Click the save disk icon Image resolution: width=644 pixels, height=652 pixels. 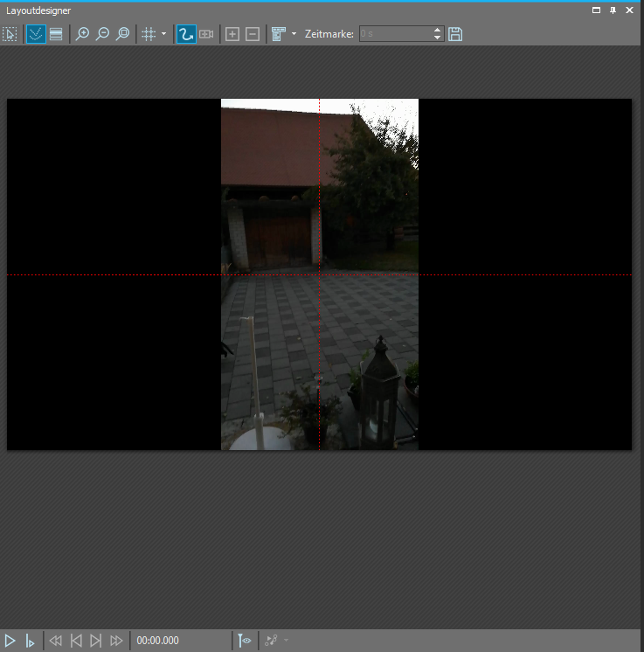pyautogui.click(x=455, y=34)
